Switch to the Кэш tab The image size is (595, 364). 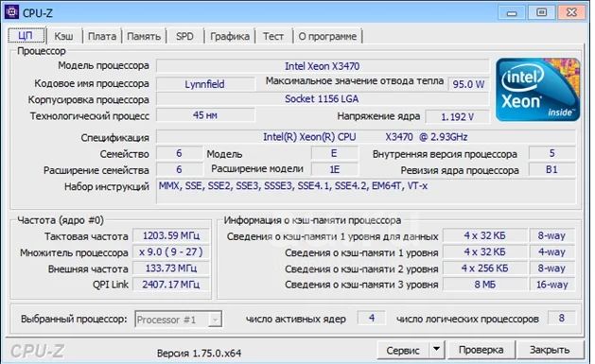(63, 36)
